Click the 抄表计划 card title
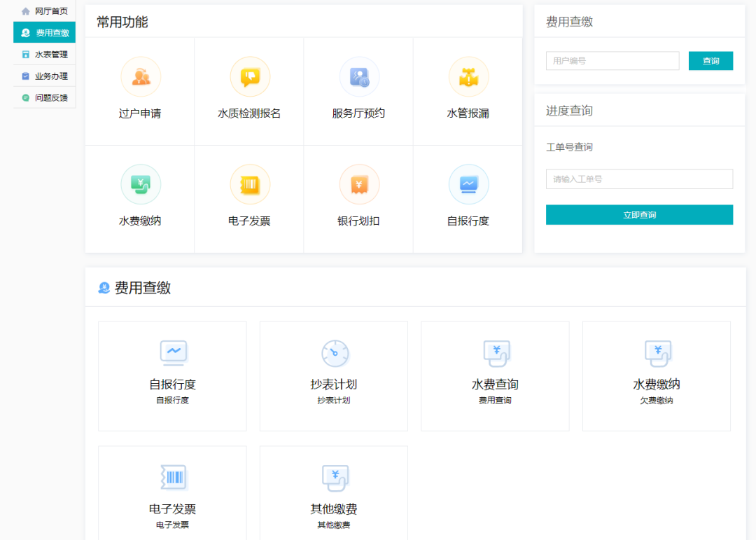The height and width of the screenshot is (540, 756). click(334, 385)
